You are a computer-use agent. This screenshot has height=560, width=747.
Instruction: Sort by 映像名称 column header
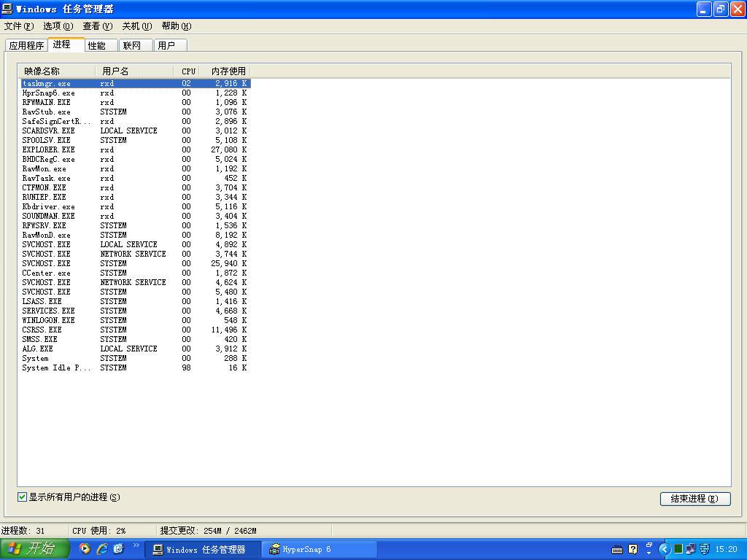click(x=57, y=71)
